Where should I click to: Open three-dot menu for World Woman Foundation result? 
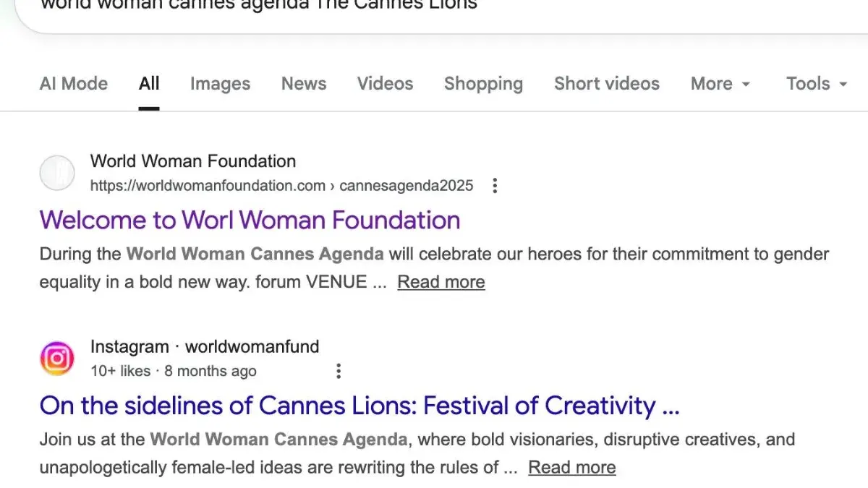pos(495,186)
